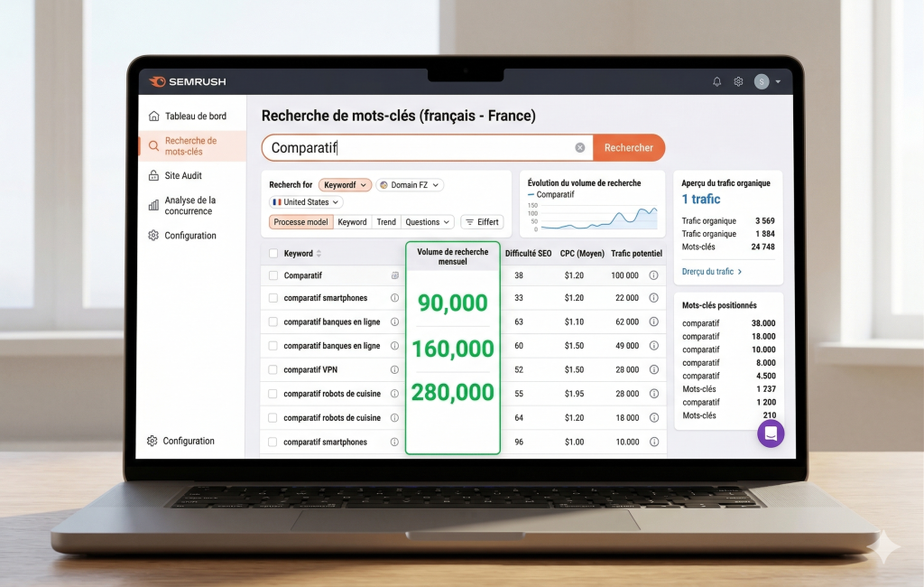Click info icon after 49 000 traffic value
The image size is (924, 587).
coord(653,346)
